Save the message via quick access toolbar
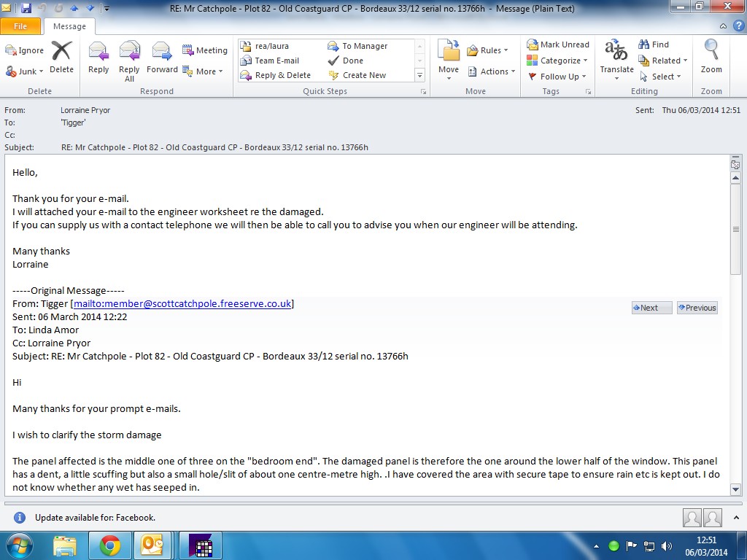 tap(26, 8)
